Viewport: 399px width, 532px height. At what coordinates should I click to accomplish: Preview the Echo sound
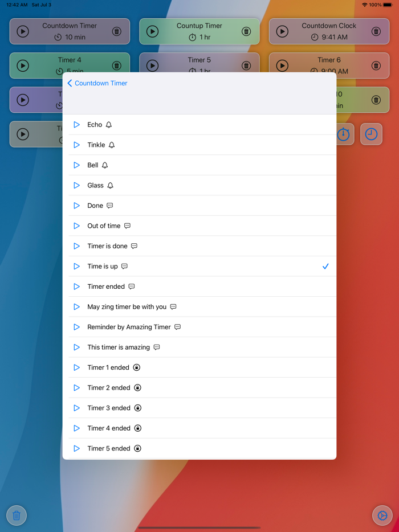77,125
